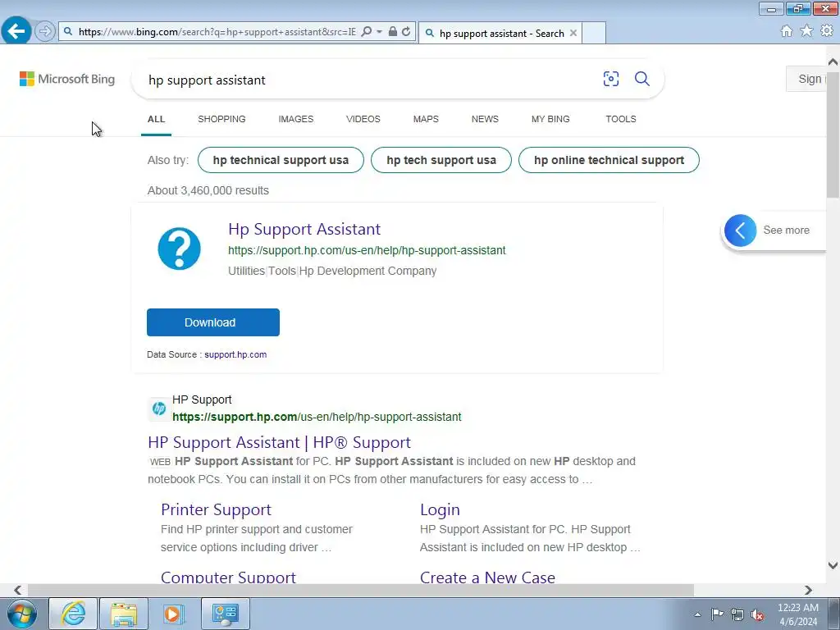Open the MAPS tab
The image size is (840, 630).
(x=426, y=119)
